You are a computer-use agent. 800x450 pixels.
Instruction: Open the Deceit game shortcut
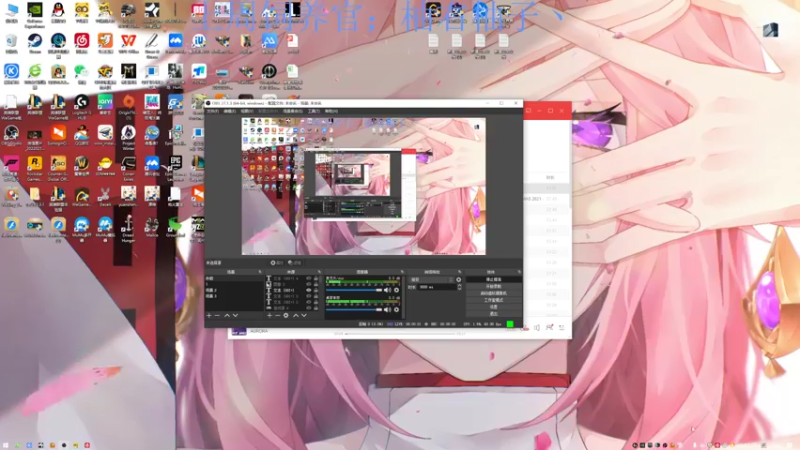tap(105, 195)
